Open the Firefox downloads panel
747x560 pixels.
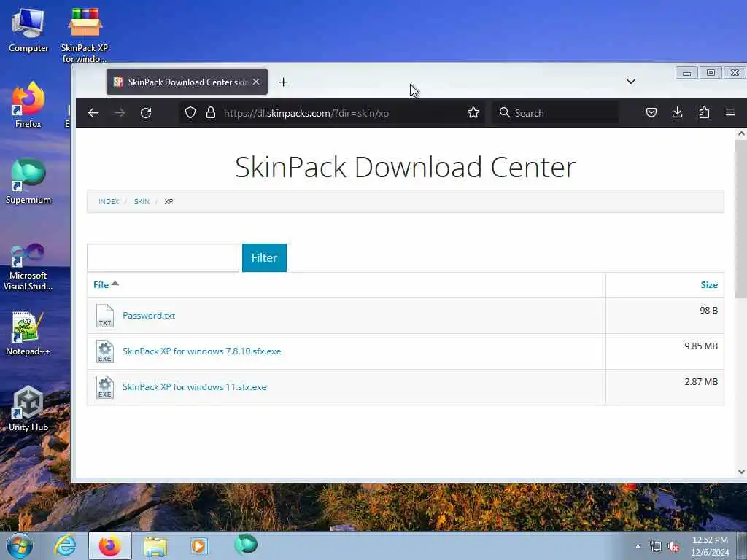[x=677, y=112]
